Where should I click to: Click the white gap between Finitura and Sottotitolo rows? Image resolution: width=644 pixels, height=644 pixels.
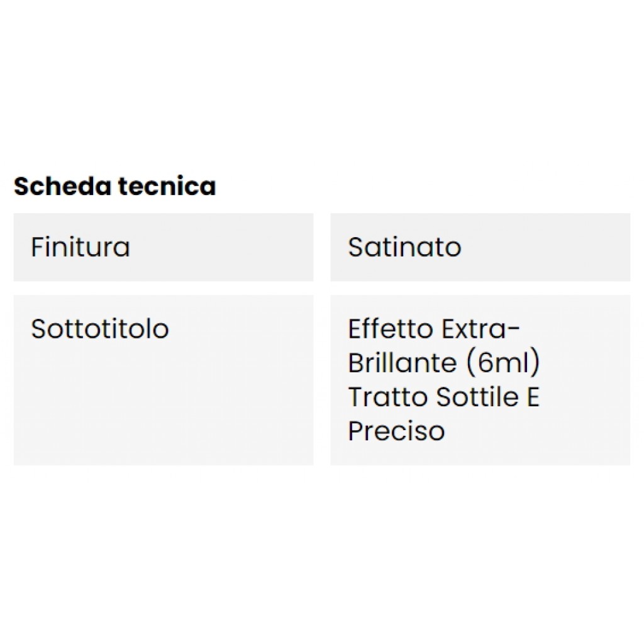tap(164, 288)
